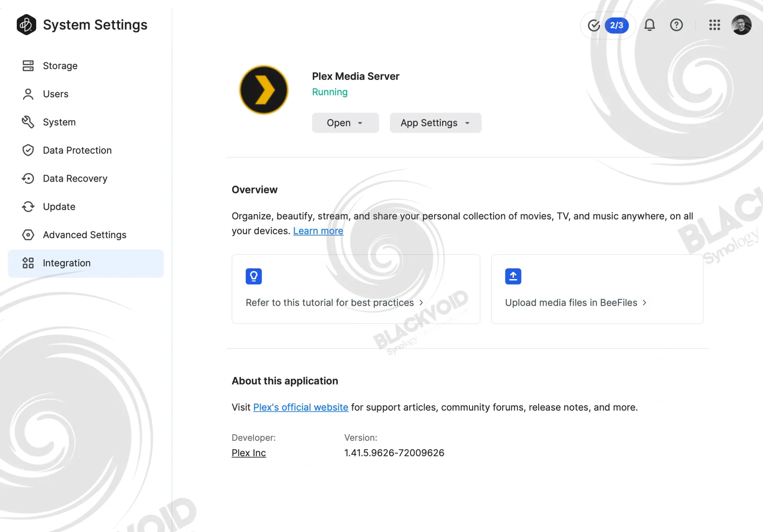
Task: Go to Storage settings
Action: click(x=86, y=66)
